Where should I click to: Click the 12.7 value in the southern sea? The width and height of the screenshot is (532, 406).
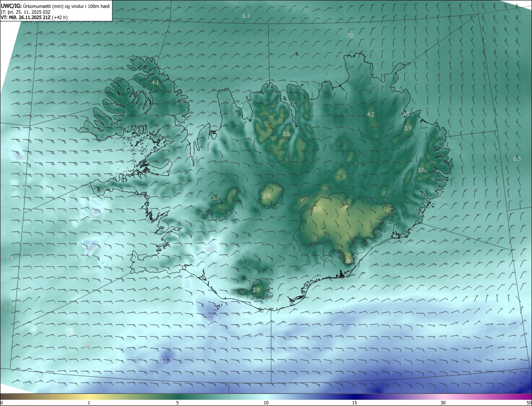(166, 361)
